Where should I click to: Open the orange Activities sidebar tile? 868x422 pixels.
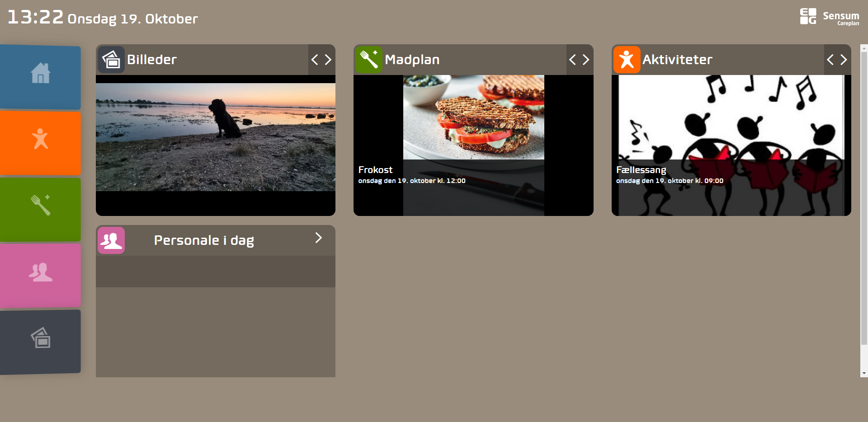40,143
